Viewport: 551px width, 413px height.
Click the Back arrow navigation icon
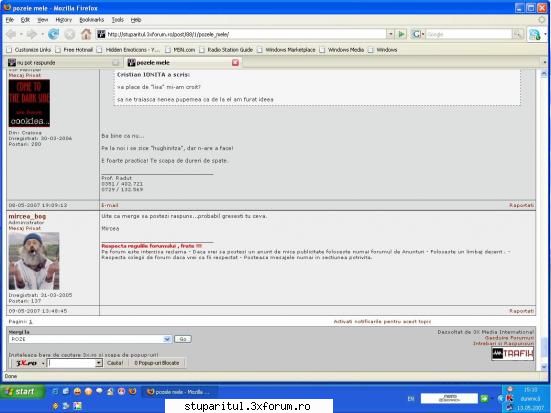12,34
